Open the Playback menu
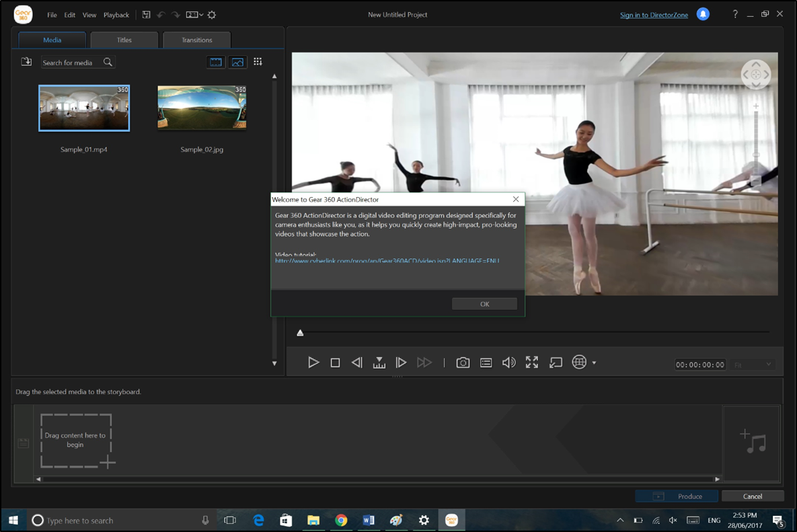 (116, 15)
